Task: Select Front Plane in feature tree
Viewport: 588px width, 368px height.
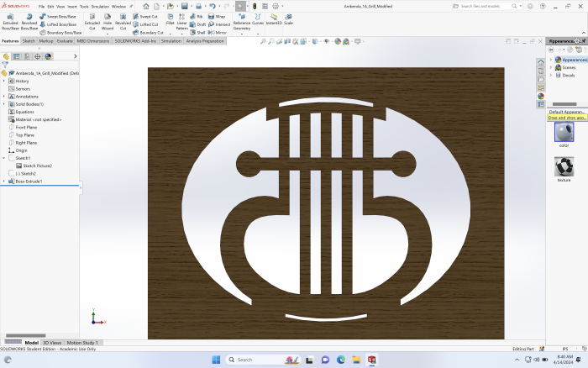Action: click(x=26, y=127)
